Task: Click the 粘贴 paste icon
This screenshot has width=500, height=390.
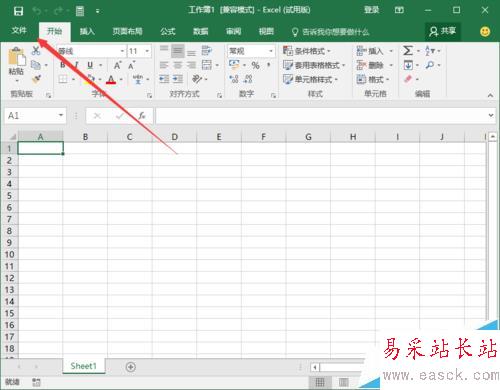Action: click(16, 56)
